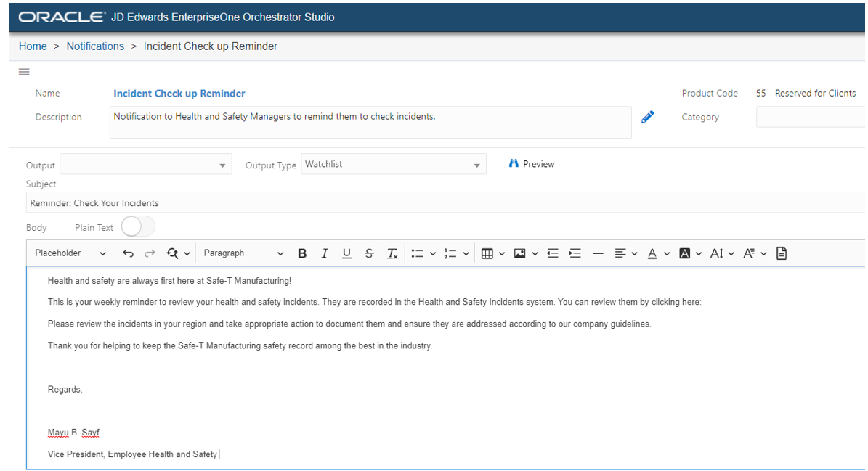868x471 pixels.
Task: Expand the alignment options arrow
Action: (x=634, y=254)
